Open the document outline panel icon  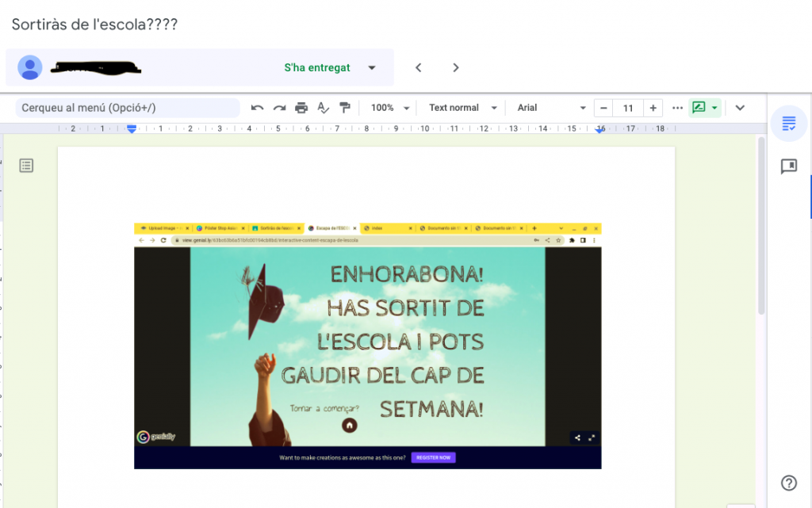pyautogui.click(x=26, y=166)
